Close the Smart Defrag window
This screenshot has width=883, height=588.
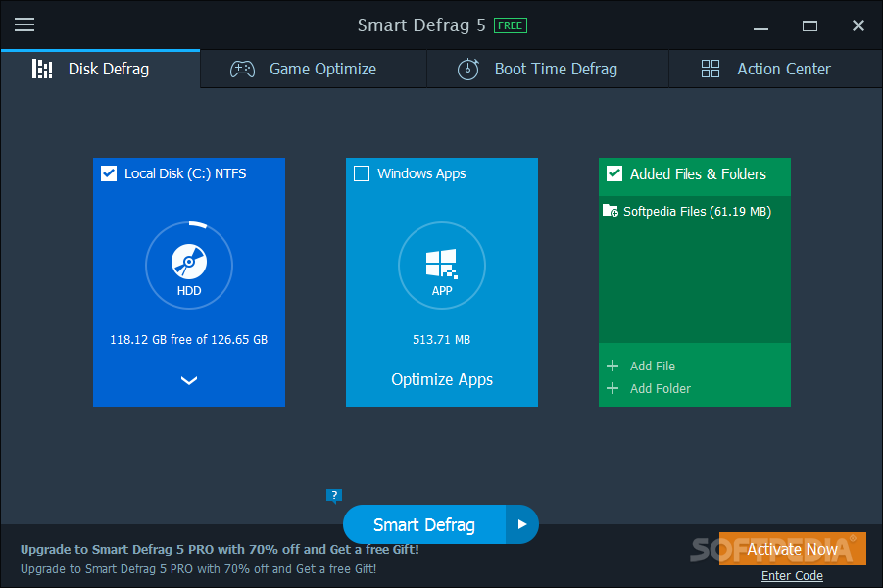pos(858,25)
